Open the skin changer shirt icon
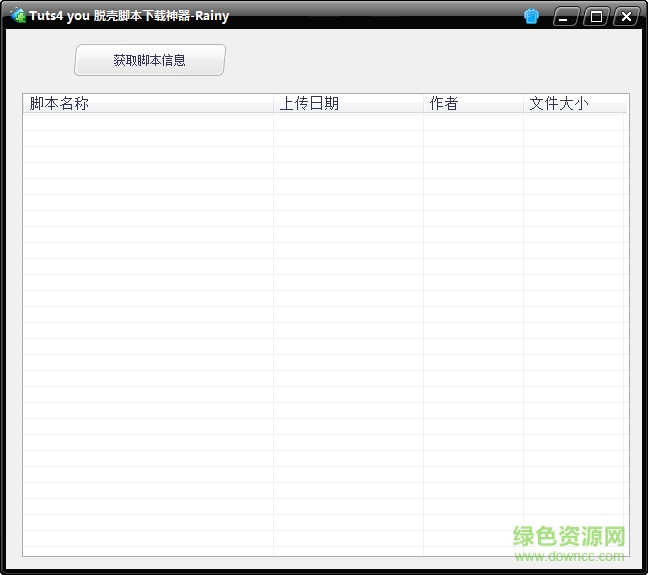This screenshot has height=575, width=648. (531, 16)
